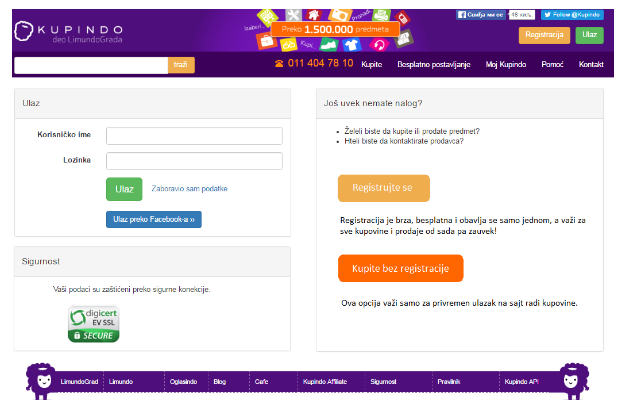Open 'Zaboravio sam podatke' link
This screenshot has width=621, height=408.
[x=189, y=189]
